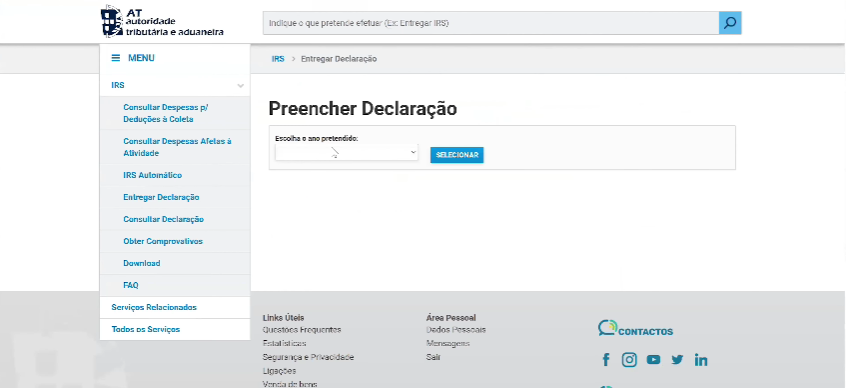This screenshot has height=388, width=846.
Task: Go to IRS breadcrumb link
Action: tap(278, 59)
